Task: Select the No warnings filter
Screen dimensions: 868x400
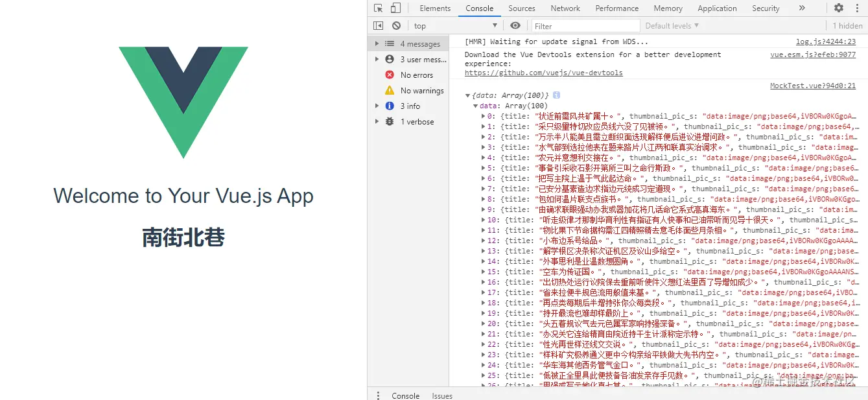Action: tap(408, 91)
